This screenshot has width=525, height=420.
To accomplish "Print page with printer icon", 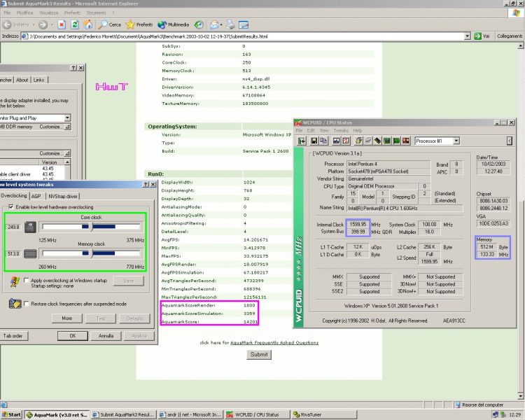I will click(x=230, y=24).
